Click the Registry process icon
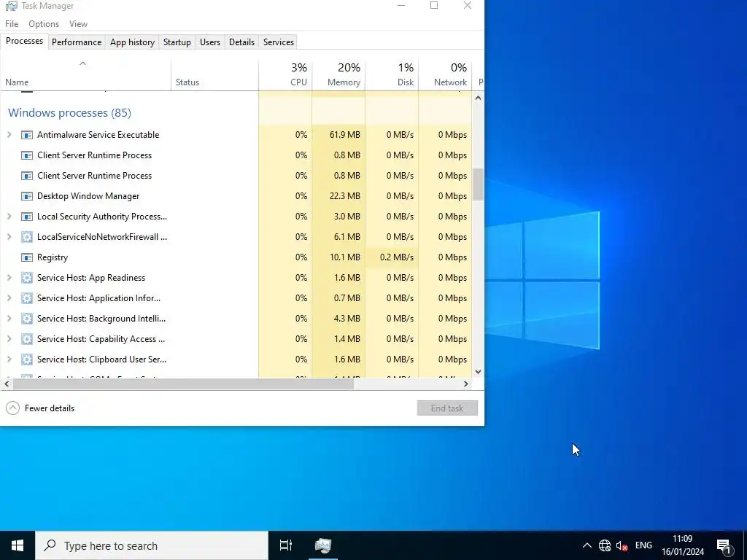 click(27, 257)
